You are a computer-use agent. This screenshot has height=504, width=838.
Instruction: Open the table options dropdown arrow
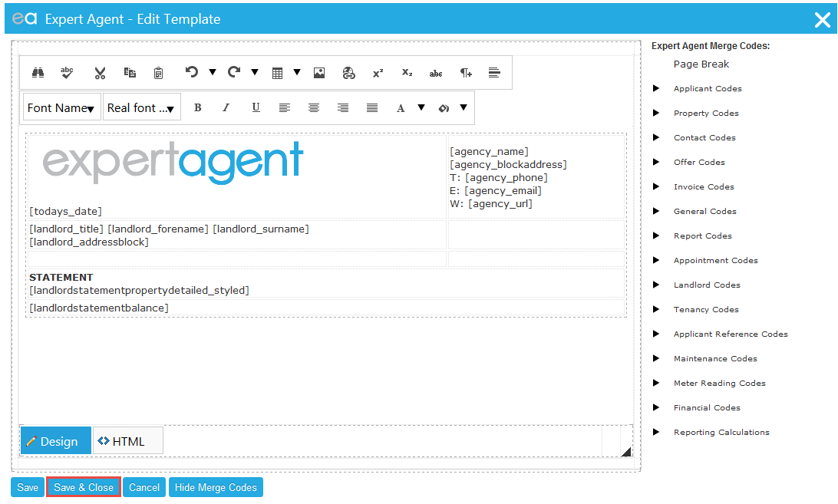(297, 72)
